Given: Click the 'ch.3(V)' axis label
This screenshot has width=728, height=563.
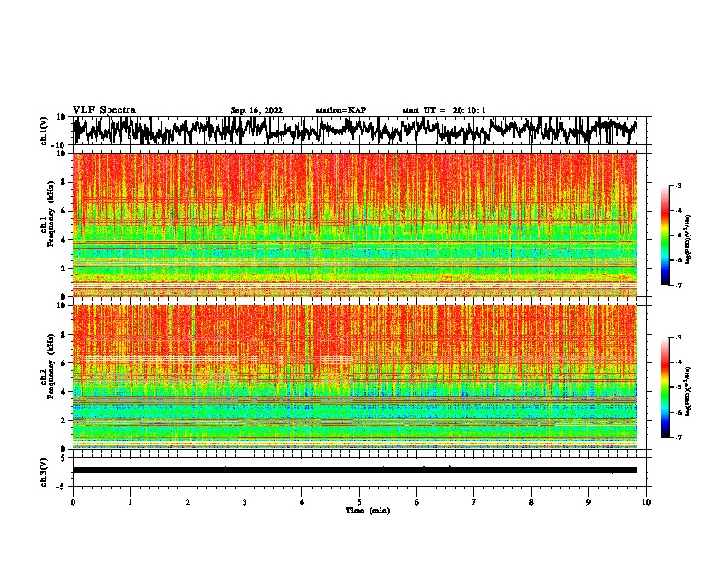Looking at the screenshot, I should [44, 472].
